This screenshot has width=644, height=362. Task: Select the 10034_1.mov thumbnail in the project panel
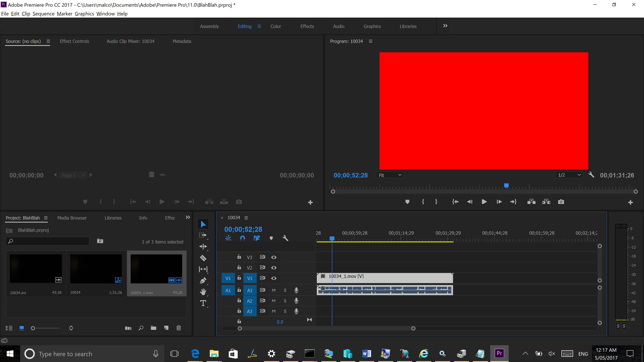point(156,269)
